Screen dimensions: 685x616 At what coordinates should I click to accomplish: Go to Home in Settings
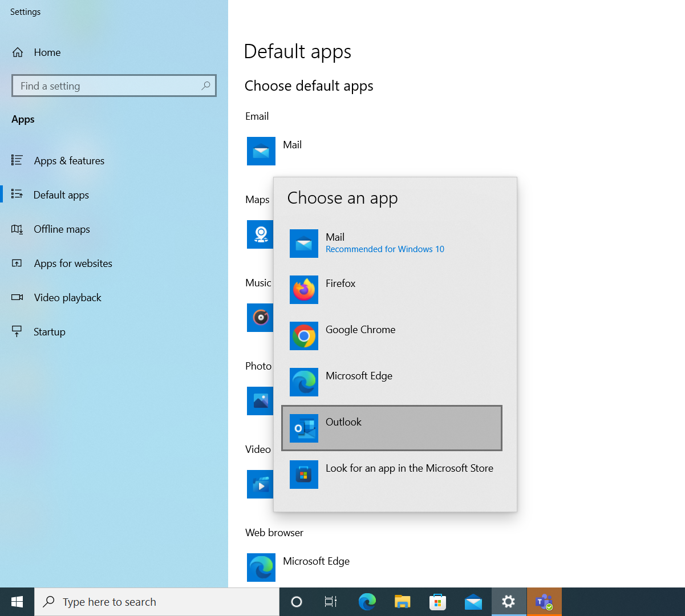point(114,52)
